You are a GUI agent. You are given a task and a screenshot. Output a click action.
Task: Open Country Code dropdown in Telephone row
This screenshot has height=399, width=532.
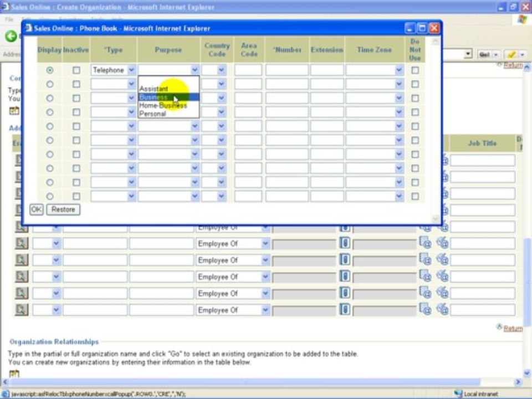[214, 70]
